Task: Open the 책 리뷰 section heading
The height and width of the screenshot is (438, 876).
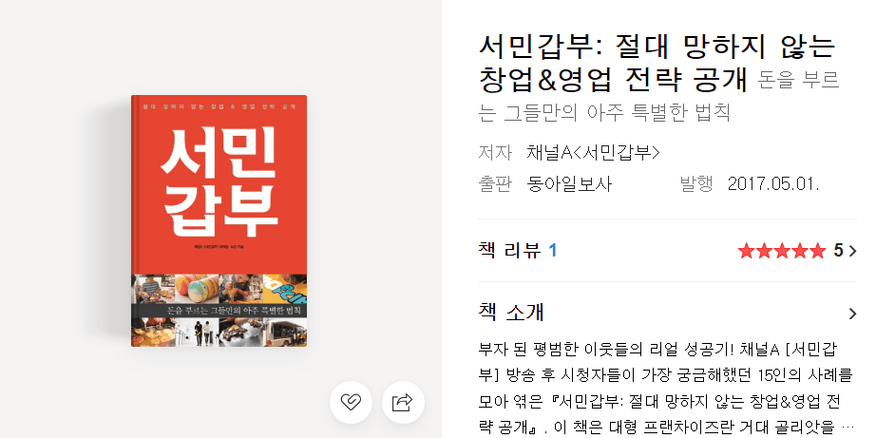Action: pos(510,251)
